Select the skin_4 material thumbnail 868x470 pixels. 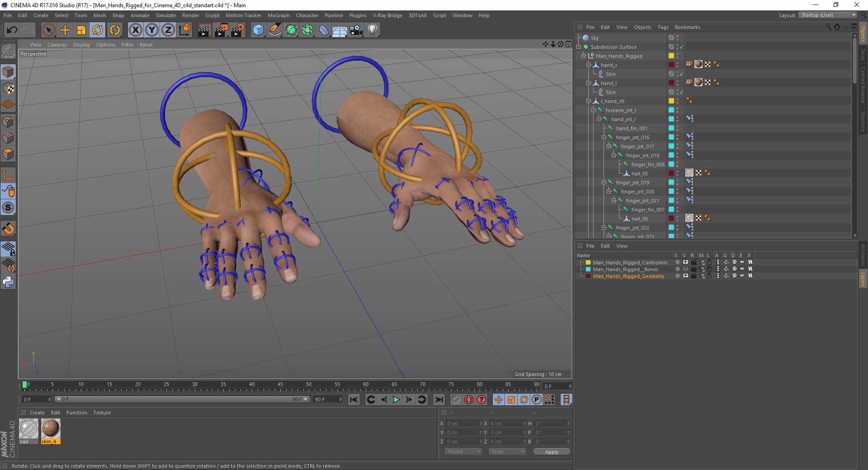click(x=51, y=431)
